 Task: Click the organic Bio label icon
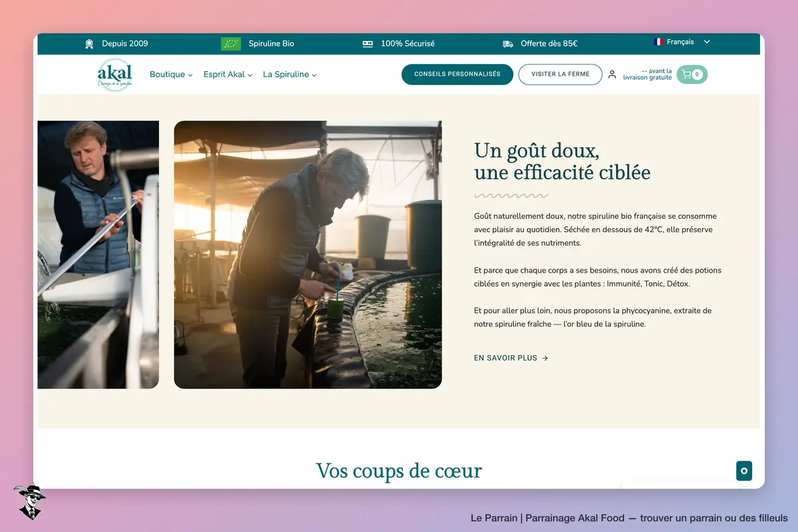coord(231,44)
